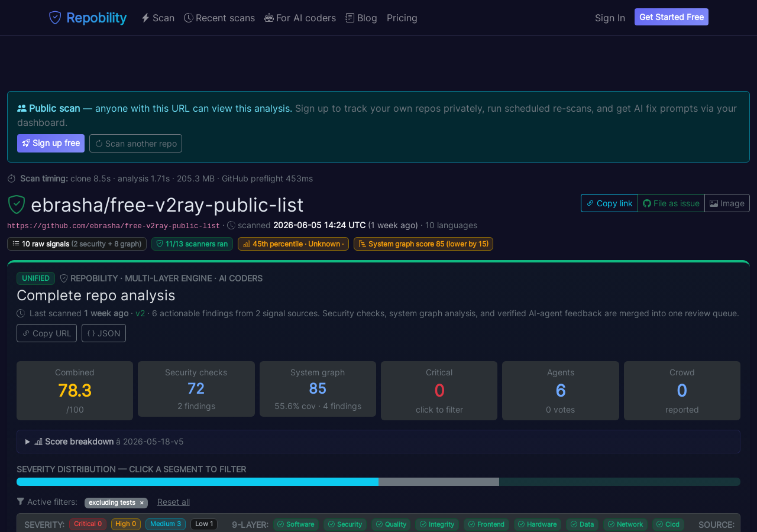This screenshot has width=757, height=532.
Task: Select the ebrasha/free-v2ray-public-list title
Action: 167,205
